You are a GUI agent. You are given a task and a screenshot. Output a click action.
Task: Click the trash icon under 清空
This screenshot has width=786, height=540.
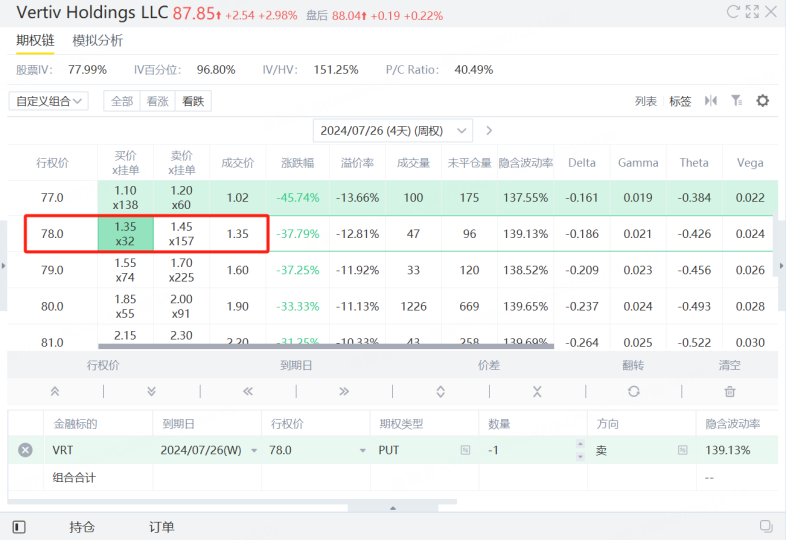(x=730, y=392)
